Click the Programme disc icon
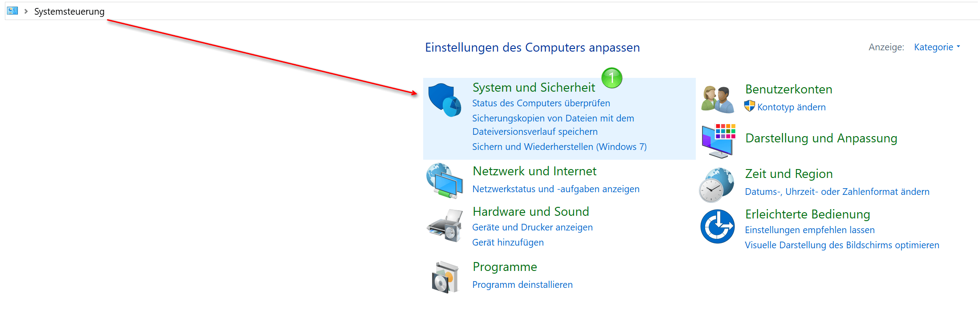Image resolution: width=980 pixels, height=331 pixels. pos(445,277)
